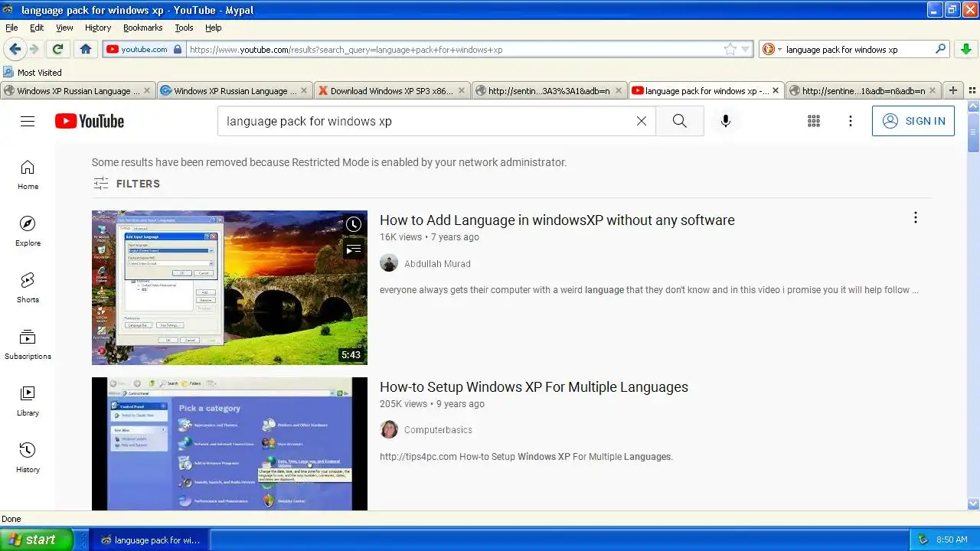Open the list-all-tabs dropdown button

[972, 90]
